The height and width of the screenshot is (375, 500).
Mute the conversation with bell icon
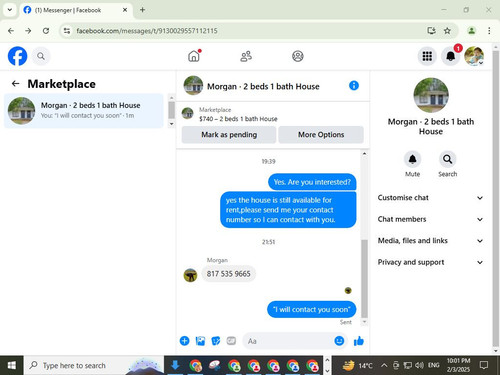click(412, 159)
